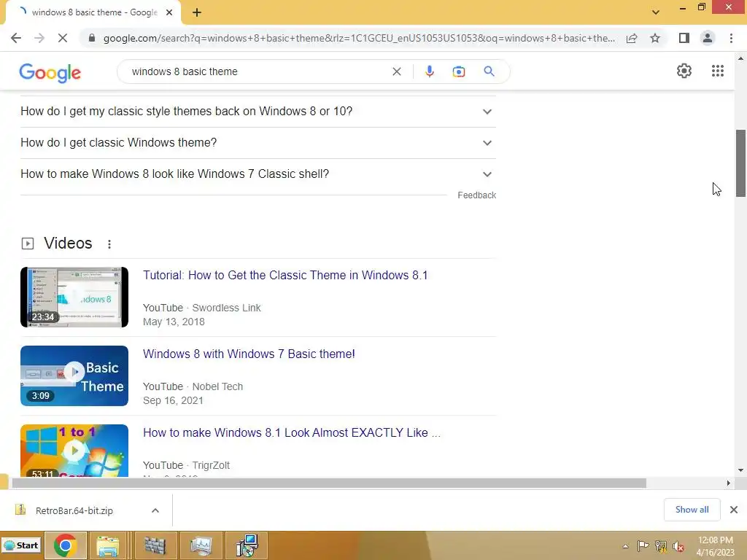This screenshot has width=747, height=560.
Task: Click inside the Google search field
Action: click(x=258, y=71)
